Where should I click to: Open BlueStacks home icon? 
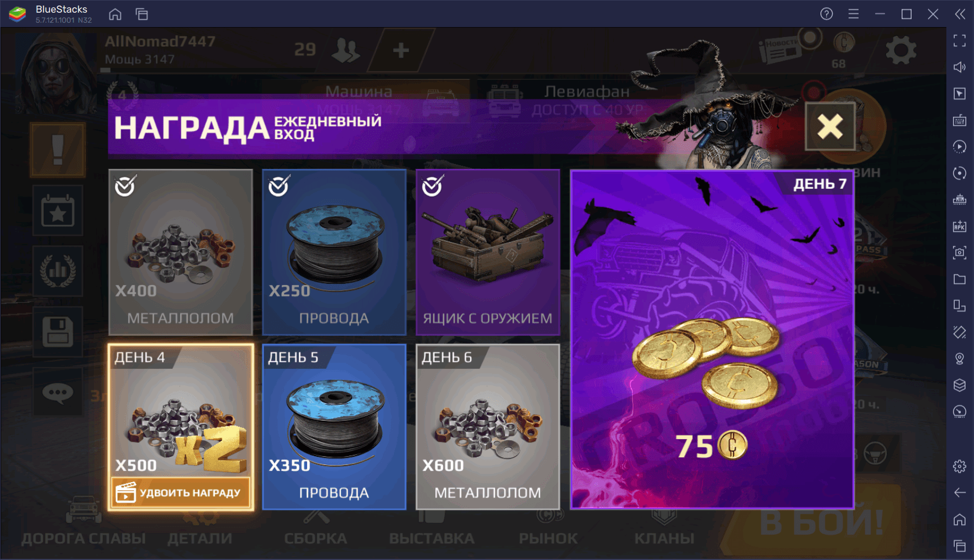(x=115, y=14)
